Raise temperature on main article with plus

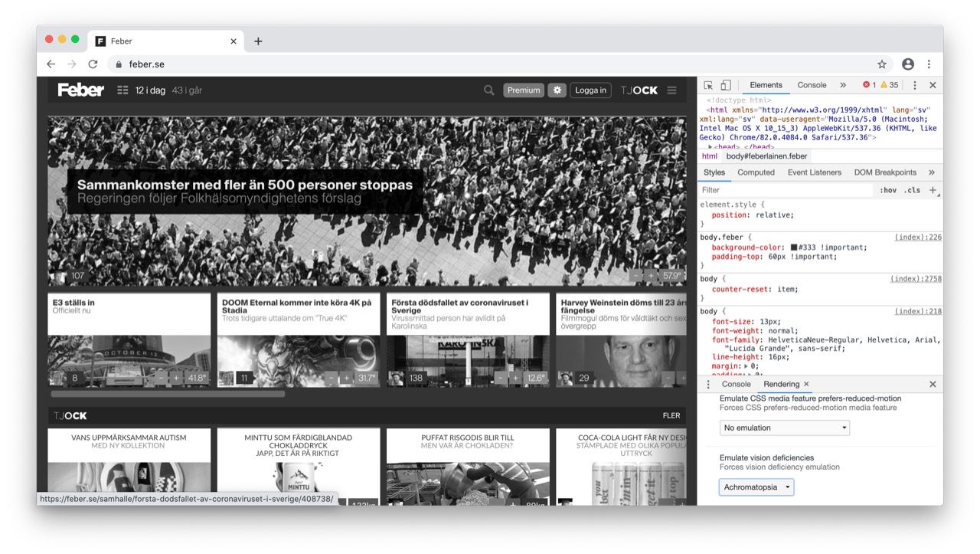coord(651,276)
